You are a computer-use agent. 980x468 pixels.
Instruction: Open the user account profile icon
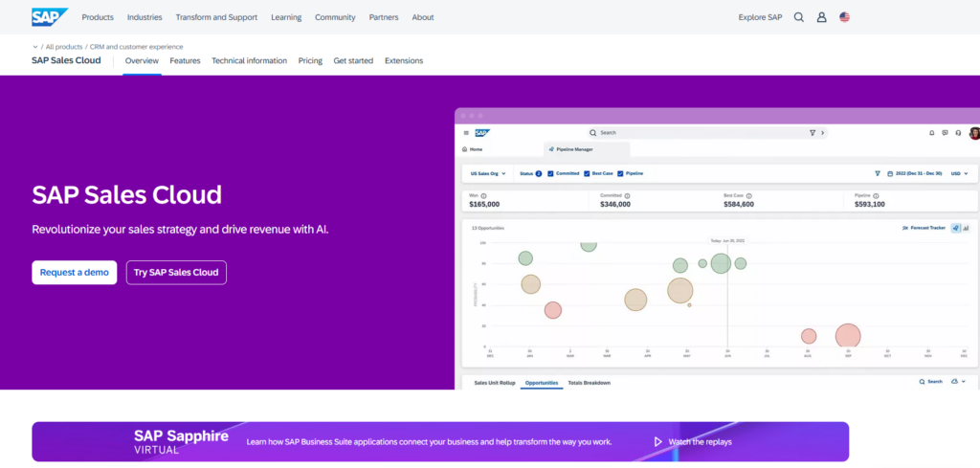[x=821, y=17]
